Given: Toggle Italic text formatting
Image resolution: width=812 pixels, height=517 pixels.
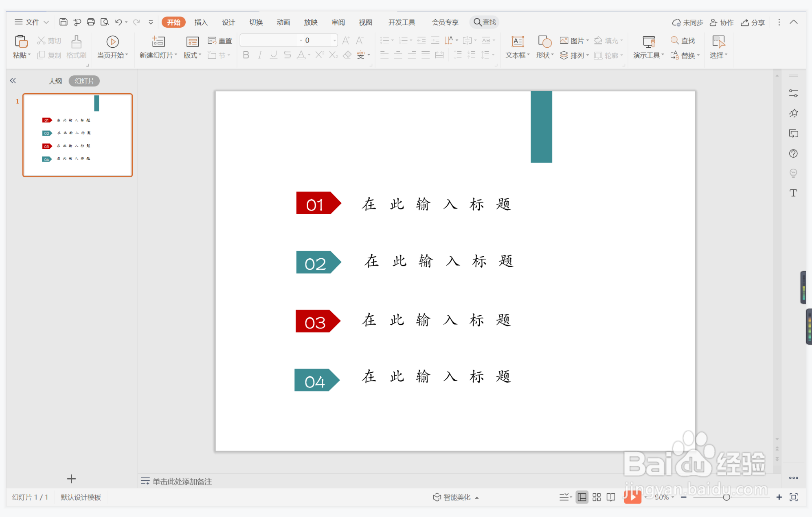Looking at the screenshot, I should (260, 55).
